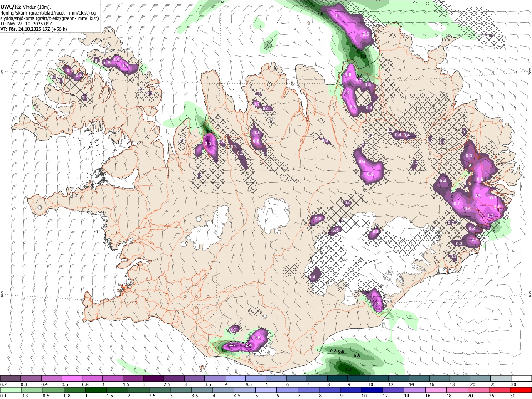Image resolution: width=532 pixels, height=399 pixels.
Task: Click the bright red 30+ rain legend swatch
Action: (x=521, y=390)
